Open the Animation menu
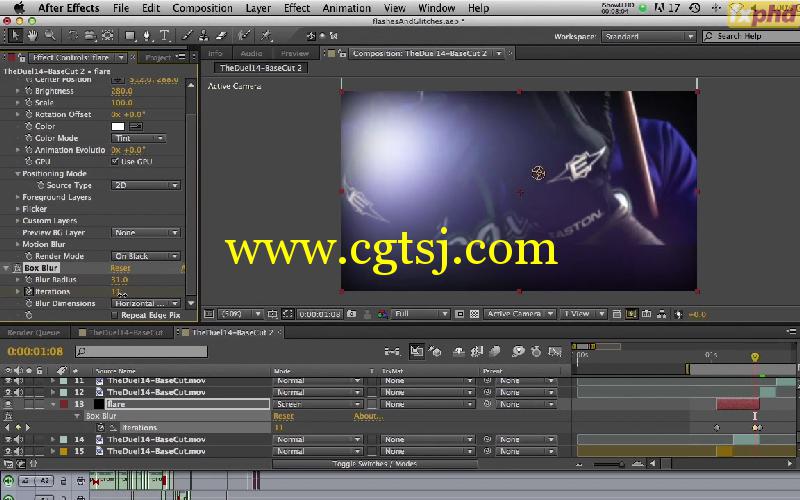 346,8
